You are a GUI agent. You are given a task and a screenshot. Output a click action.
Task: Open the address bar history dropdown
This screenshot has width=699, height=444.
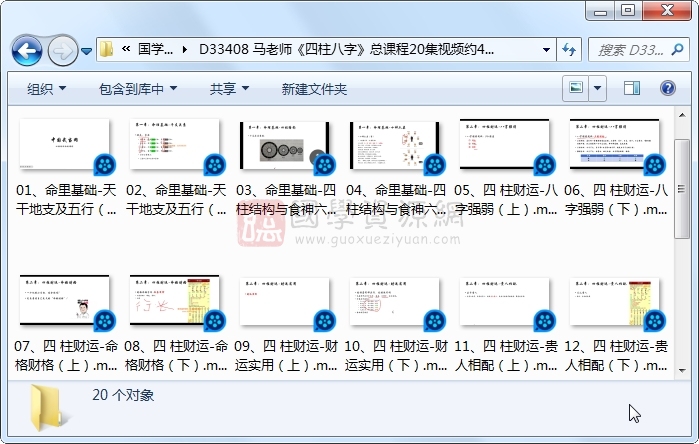click(546, 49)
